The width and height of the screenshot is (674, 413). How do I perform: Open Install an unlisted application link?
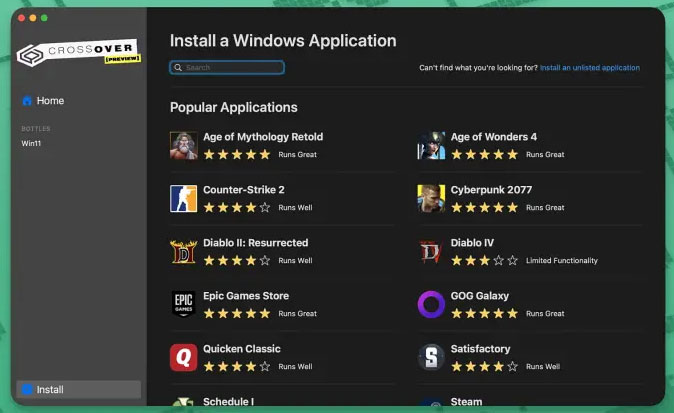590,67
